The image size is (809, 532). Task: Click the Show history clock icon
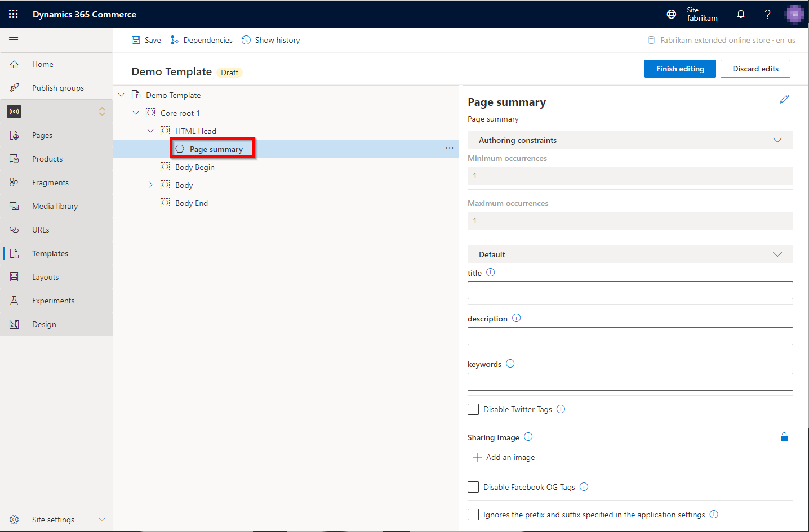click(x=246, y=40)
